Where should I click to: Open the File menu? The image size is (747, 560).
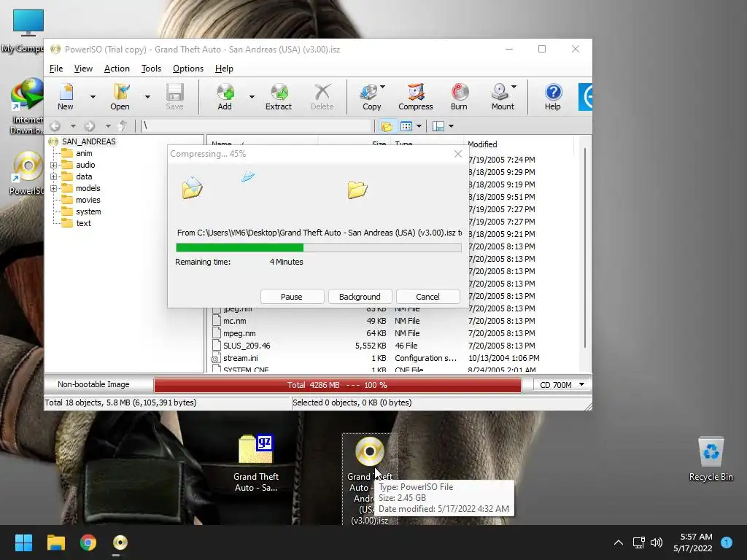(56, 69)
